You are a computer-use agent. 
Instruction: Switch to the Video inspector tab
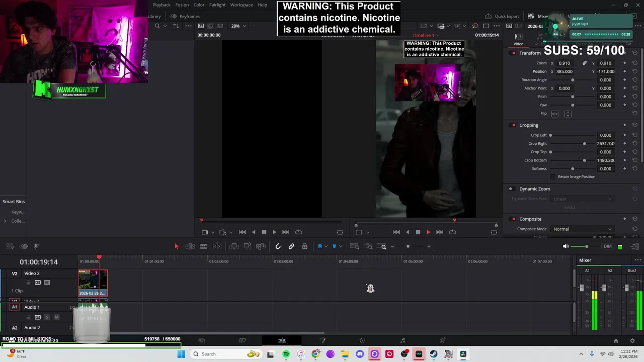pyautogui.click(x=518, y=40)
